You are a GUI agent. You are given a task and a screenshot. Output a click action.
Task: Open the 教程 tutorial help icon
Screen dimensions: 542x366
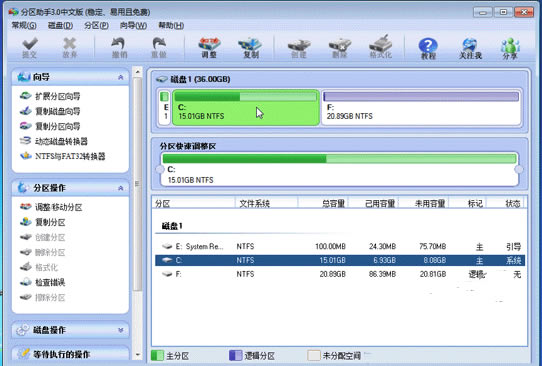point(428,48)
